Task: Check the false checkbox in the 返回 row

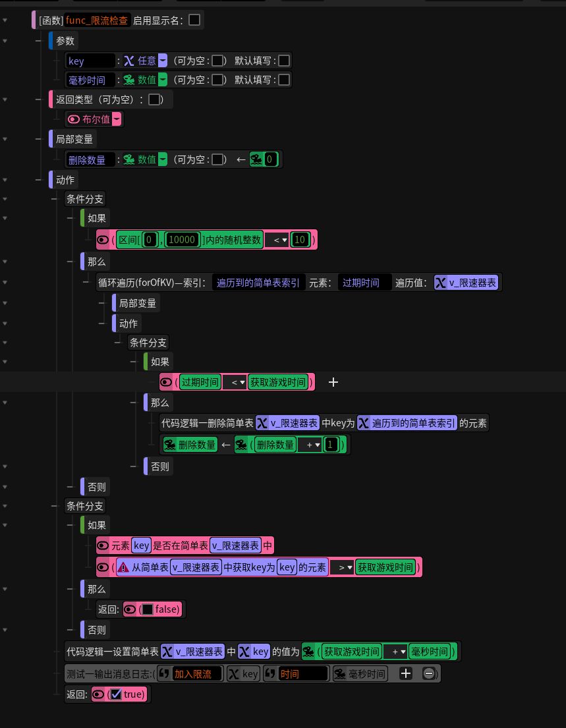Action: pyautogui.click(x=147, y=609)
